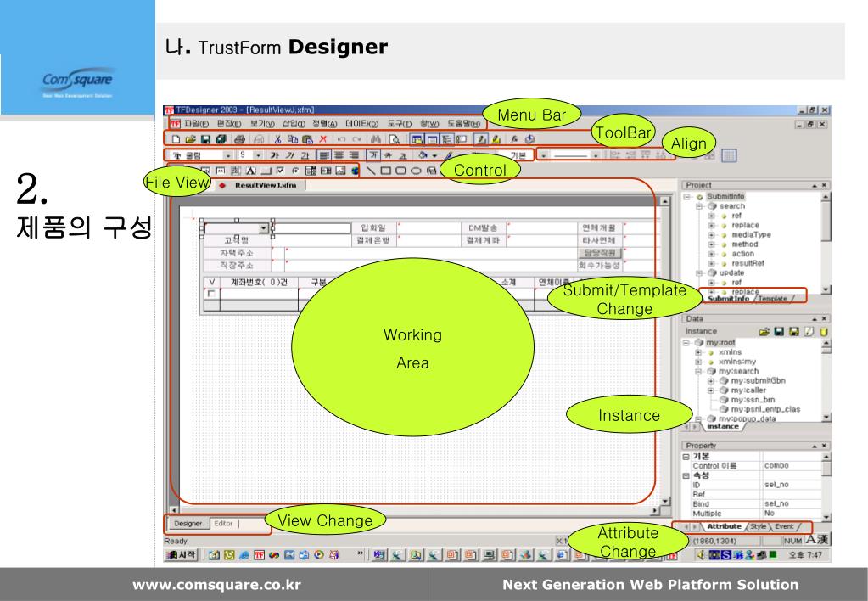Viewport: 868px width, 601px height.
Task: Click the Save diskette icon in the toolbar
Action: [x=205, y=139]
